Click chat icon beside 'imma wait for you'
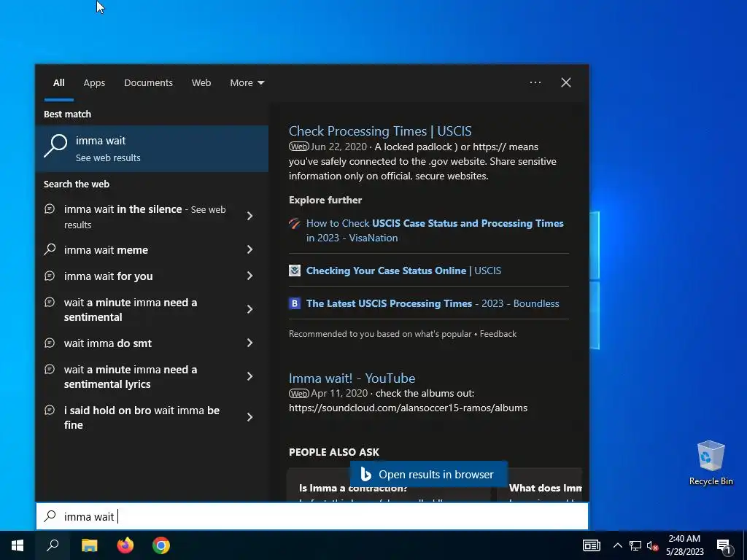 pos(50,275)
